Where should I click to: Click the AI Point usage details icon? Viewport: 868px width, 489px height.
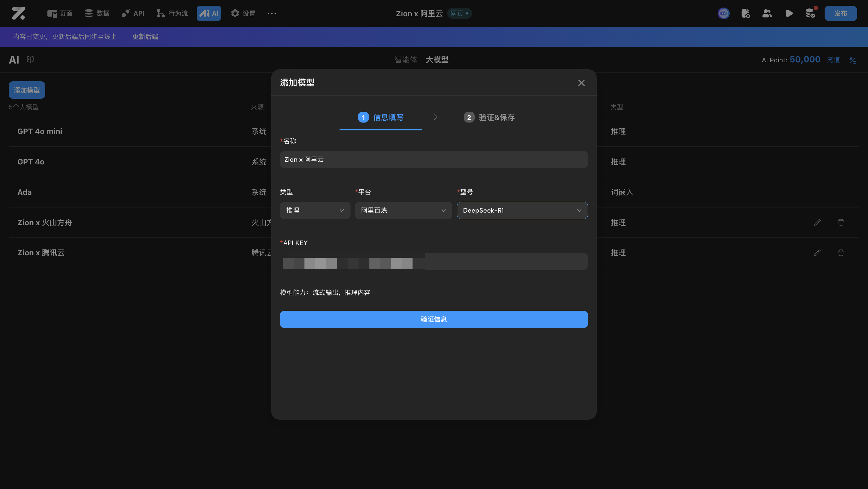pyautogui.click(x=853, y=60)
